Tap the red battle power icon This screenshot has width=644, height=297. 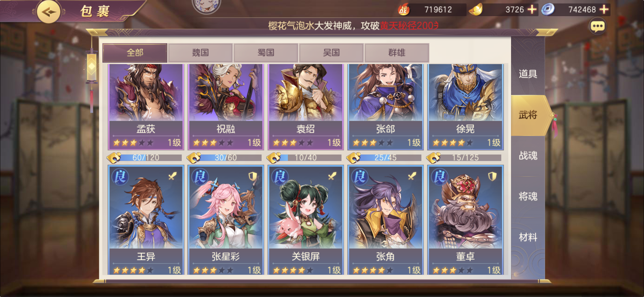403,10
